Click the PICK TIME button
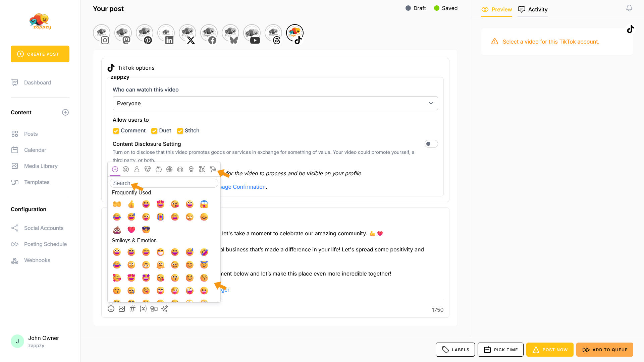644x362 pixels. pyautogui.click(x=500, y=350)
